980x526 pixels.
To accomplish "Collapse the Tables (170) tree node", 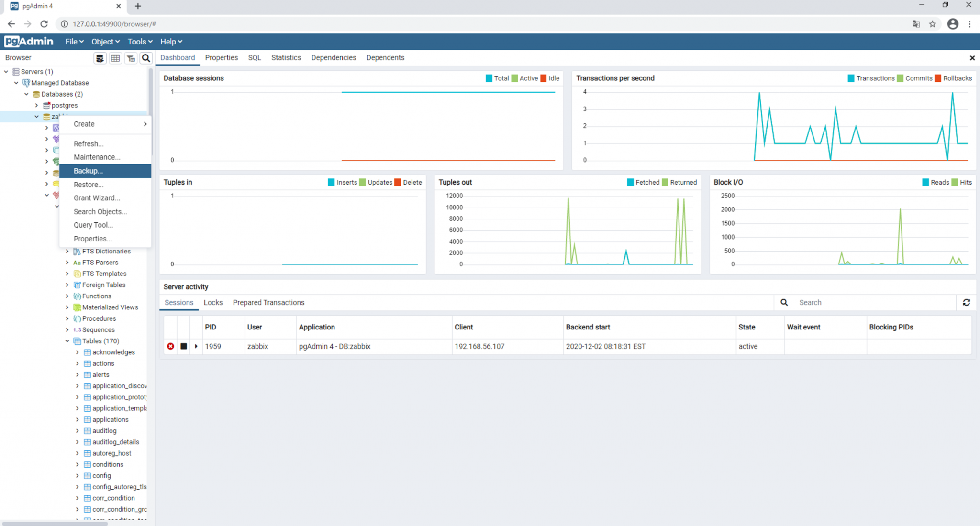I will click(x=67, y=341).
